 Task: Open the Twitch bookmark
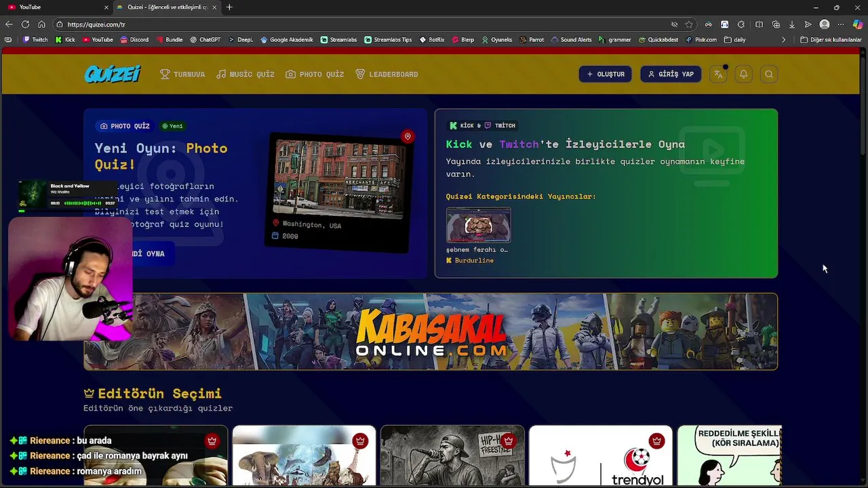click(x=35, y=40)
